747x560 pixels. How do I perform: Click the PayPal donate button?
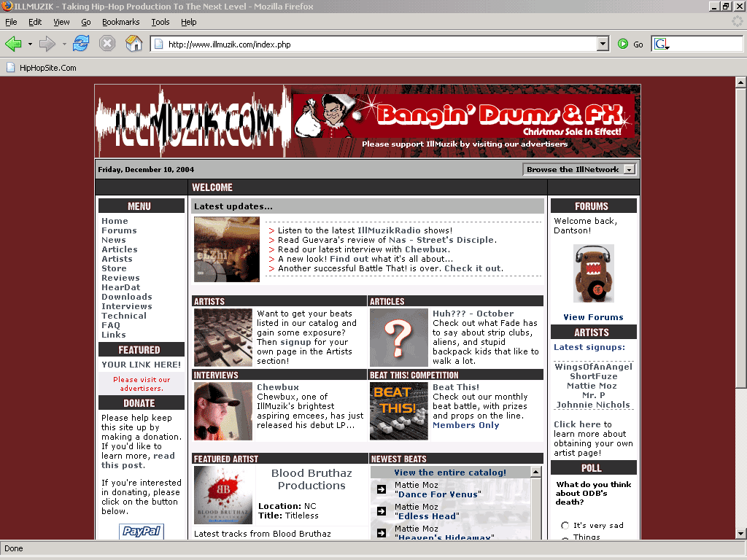(x=142, y=531)
